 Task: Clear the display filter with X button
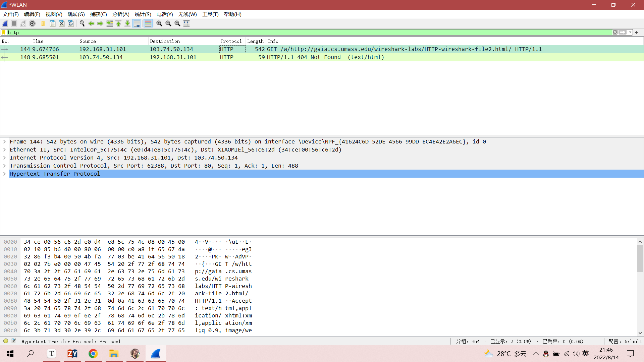(615, 33)
